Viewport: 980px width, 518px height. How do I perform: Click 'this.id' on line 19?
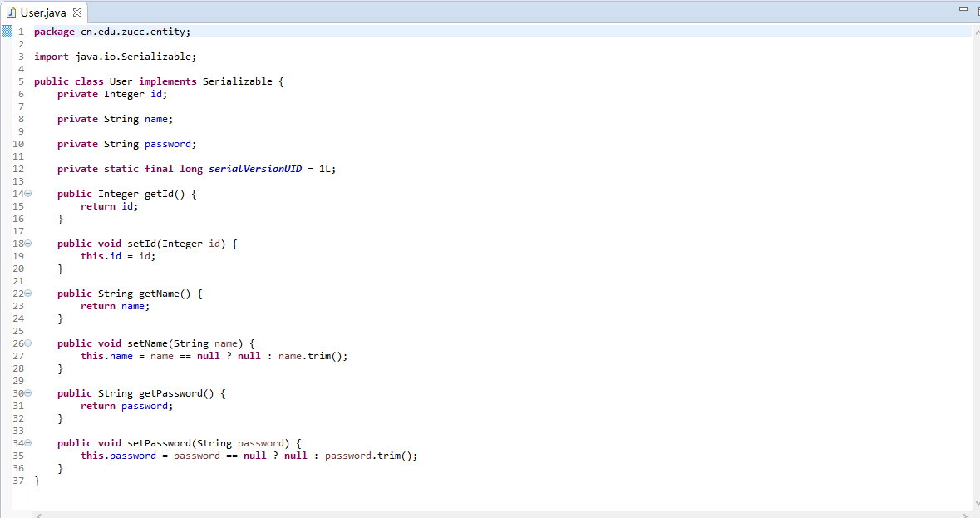tap(101, 256)
